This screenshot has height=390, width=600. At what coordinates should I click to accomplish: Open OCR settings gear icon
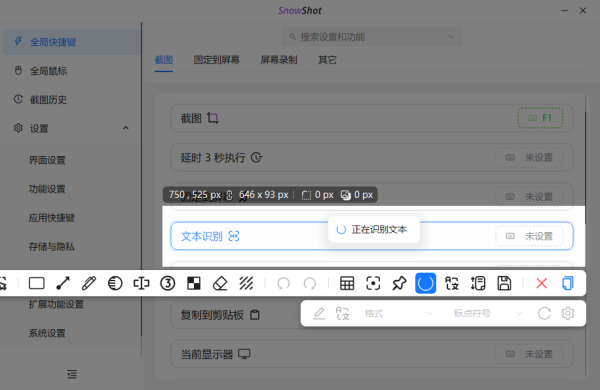click(x=568, y=313)
